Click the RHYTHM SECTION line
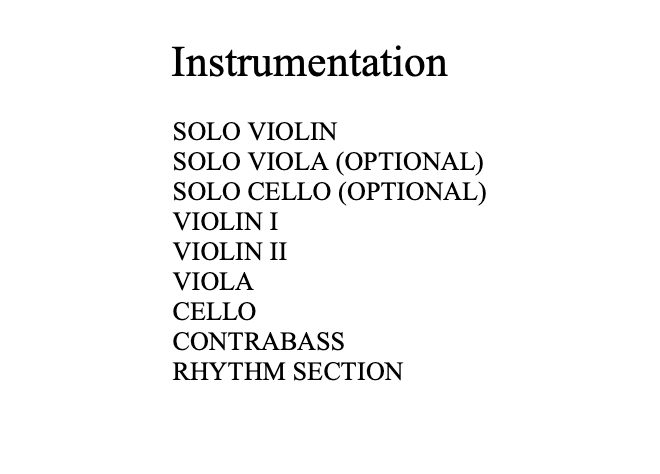660x474 pixels. (x=287, y=372)
